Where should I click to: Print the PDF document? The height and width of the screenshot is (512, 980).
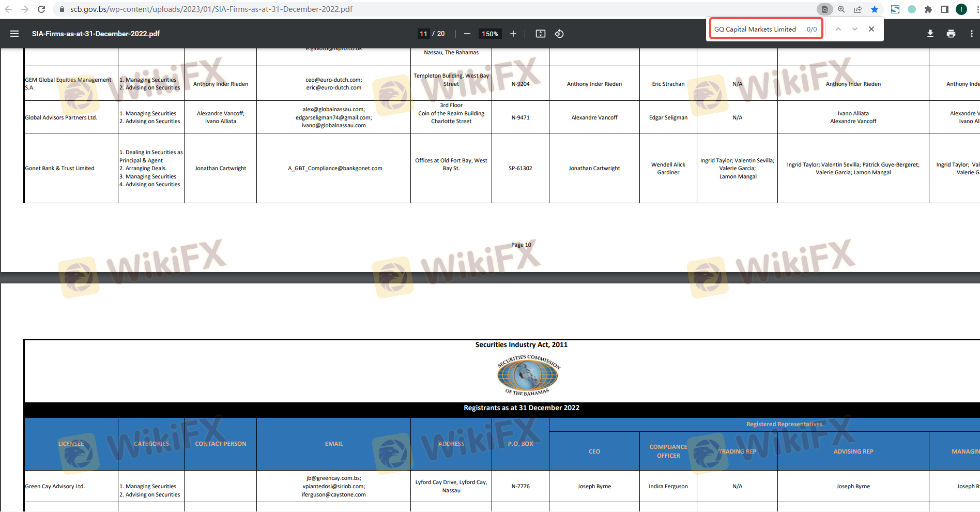click(951, 34)
